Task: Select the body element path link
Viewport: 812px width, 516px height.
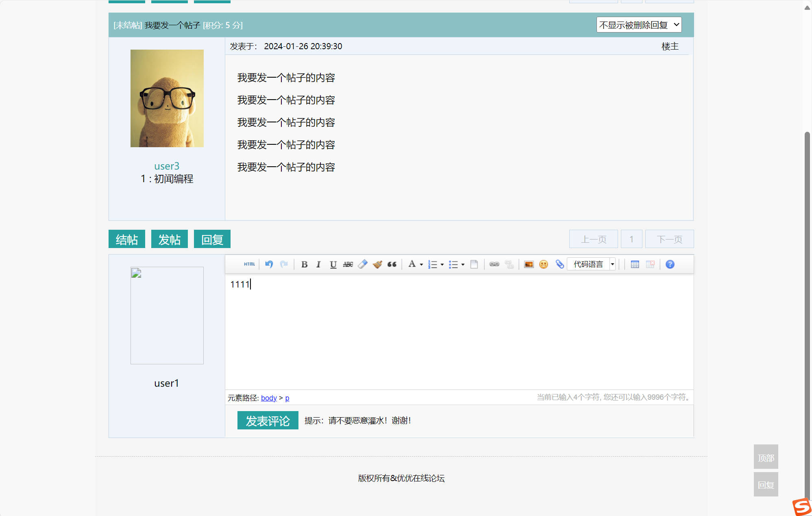Action: pyautogui.click(x=269, y=398)
